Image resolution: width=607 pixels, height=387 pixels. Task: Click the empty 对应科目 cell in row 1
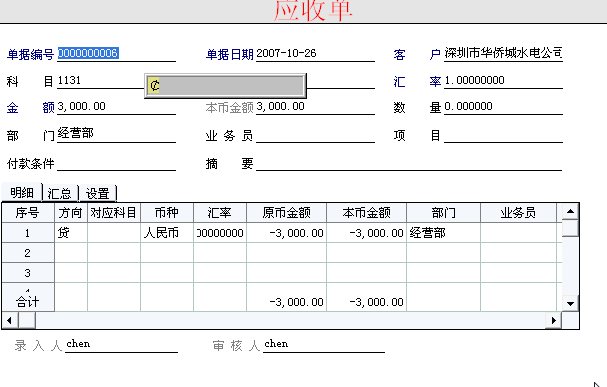[114, 233]
